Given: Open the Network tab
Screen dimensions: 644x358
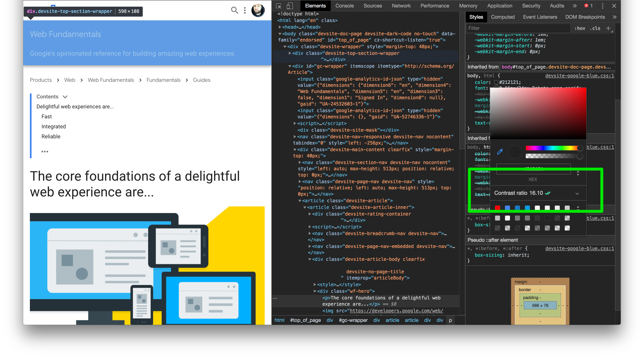Looking at the screenshot, I should (x=401, y=6).
